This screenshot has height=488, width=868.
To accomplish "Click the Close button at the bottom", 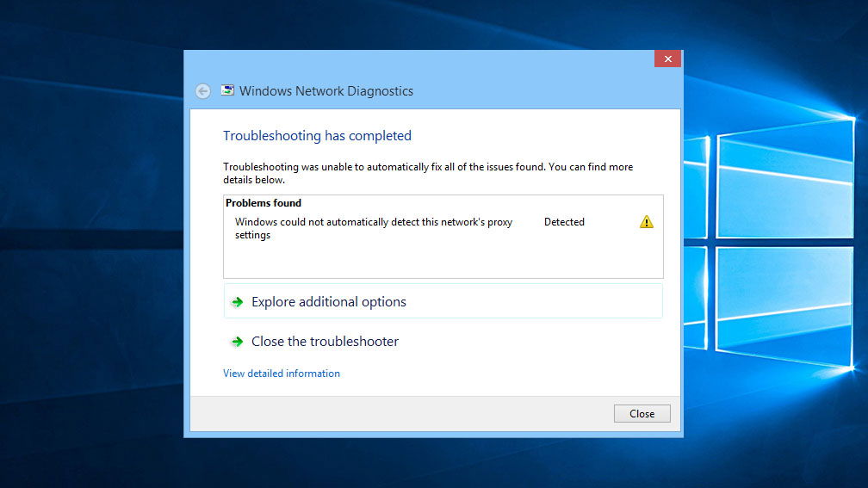I will 642,414.
